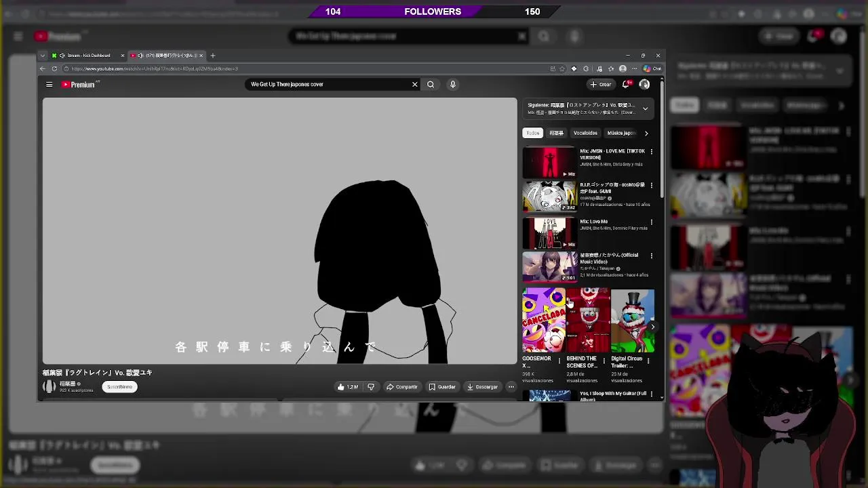Open the GOOSEWORX short thumbnail
This screenshot has width=868, height=488.
click(x=544, y=320)
